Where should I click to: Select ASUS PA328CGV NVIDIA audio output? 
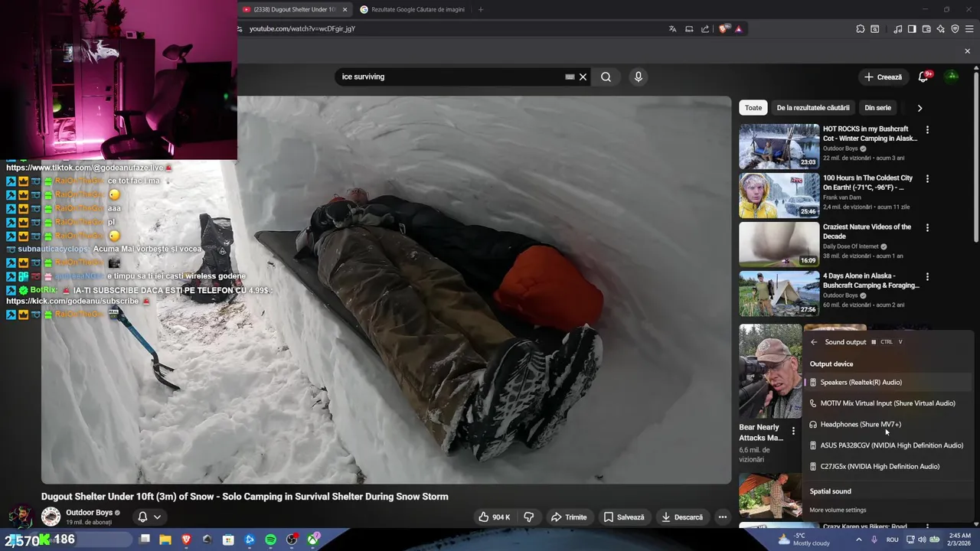coord(888,445)
